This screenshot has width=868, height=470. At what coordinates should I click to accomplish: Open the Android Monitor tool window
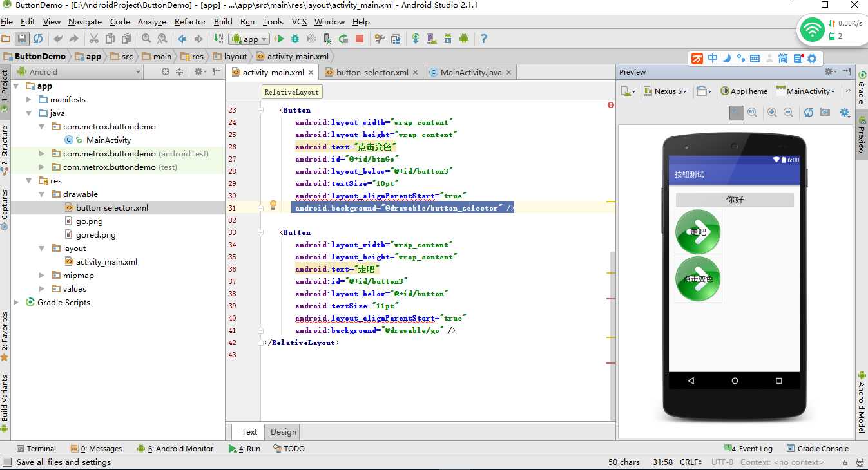[x=175, y=449]
